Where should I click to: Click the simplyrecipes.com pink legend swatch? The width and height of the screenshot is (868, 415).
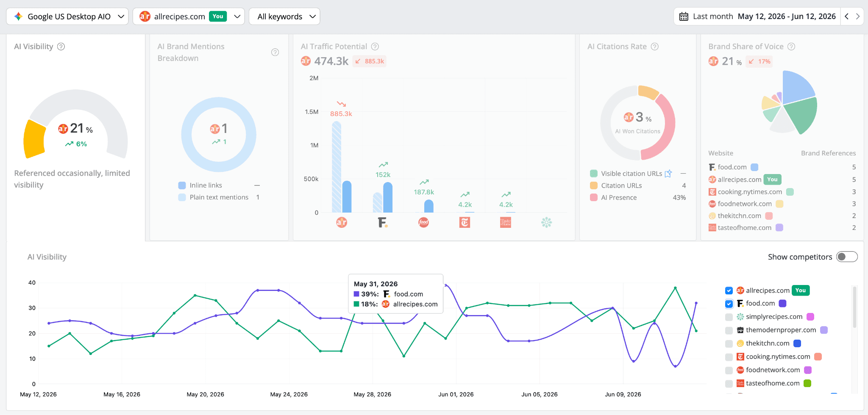[810, 317]
